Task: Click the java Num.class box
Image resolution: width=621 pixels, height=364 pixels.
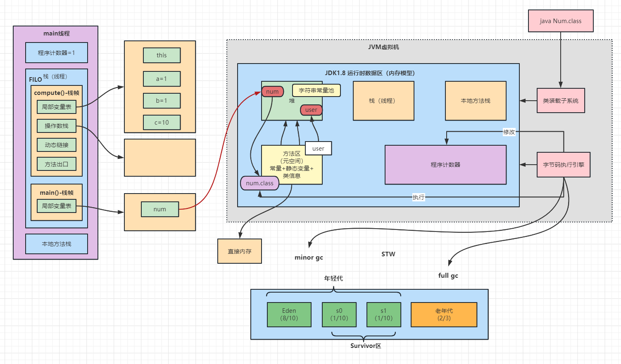Action: tap(561, 21)
